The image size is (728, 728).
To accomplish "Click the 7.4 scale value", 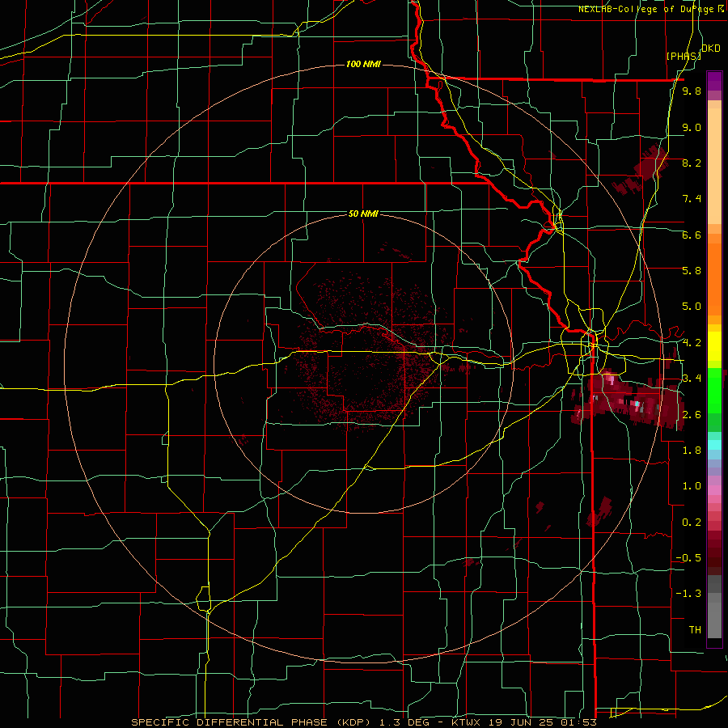I will coord(692,199).
